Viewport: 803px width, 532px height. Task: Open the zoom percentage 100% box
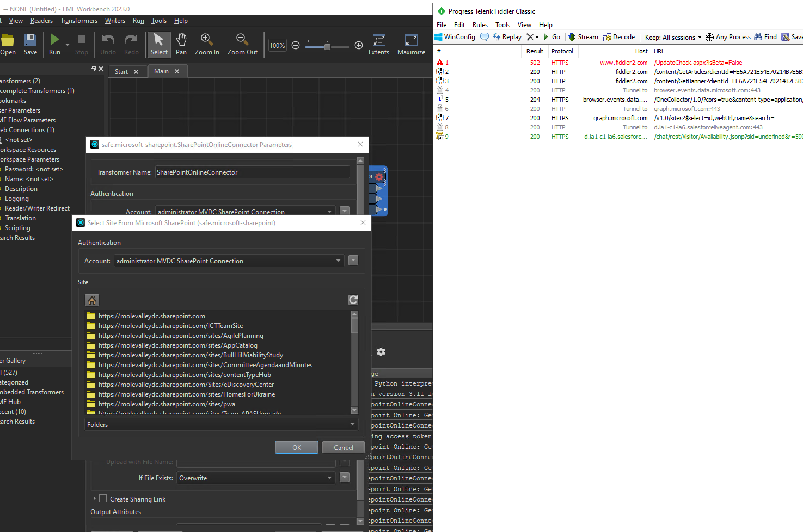point(277,45)
